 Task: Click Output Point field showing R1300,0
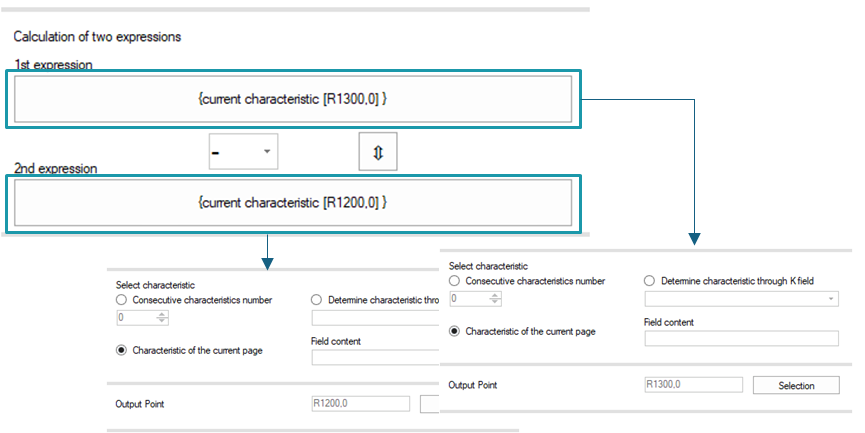693,384
